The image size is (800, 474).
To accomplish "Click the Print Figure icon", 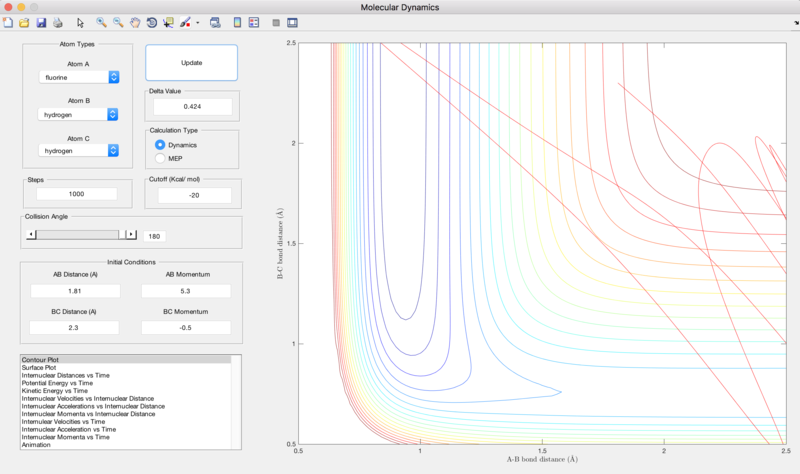I will click(58, 22).
